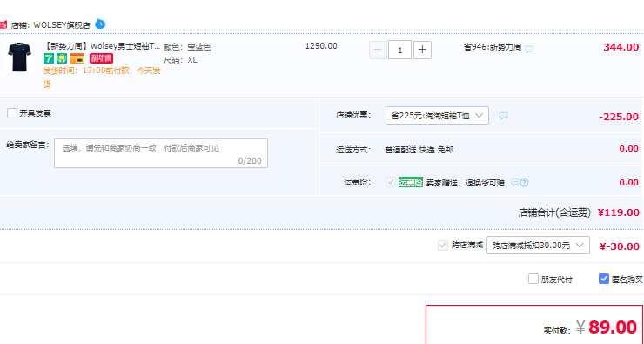Click the comment icon next to 省946:新势力周

(x=529, y=49)
